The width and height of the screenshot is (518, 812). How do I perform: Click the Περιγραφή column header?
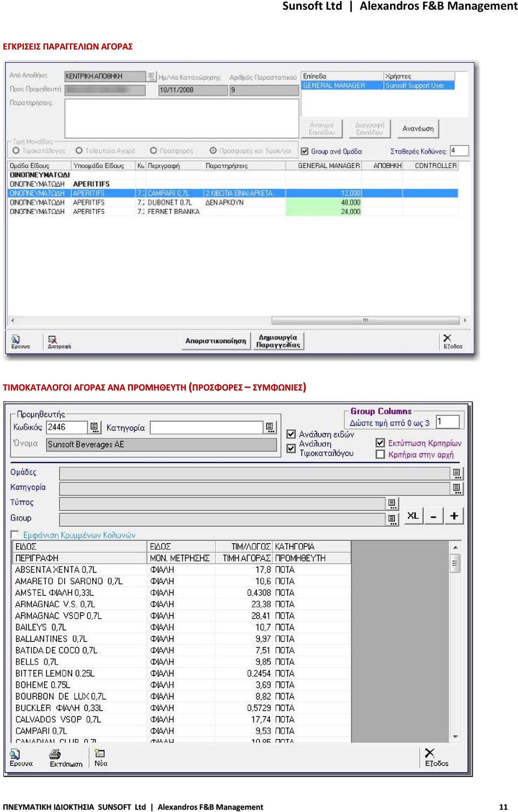click(x=175, y=166)
